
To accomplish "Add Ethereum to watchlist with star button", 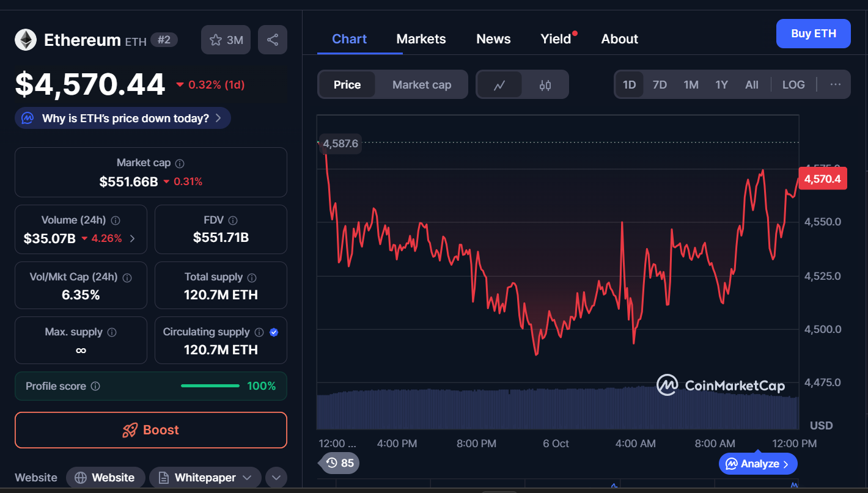I will click(x=226, y=40).
